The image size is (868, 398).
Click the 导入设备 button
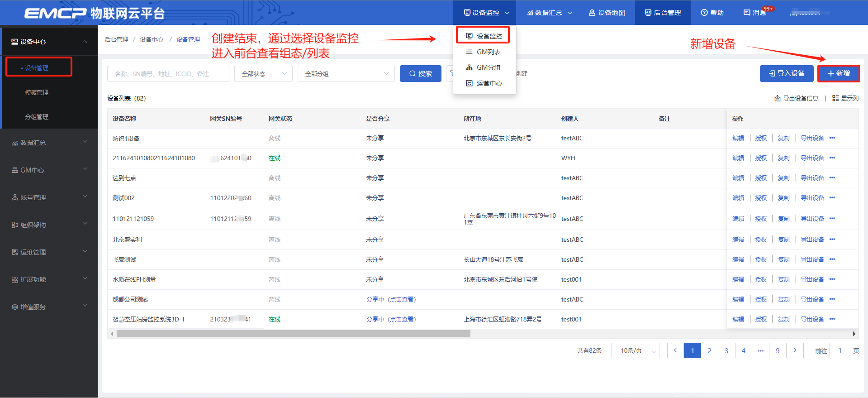coord(787,73)
